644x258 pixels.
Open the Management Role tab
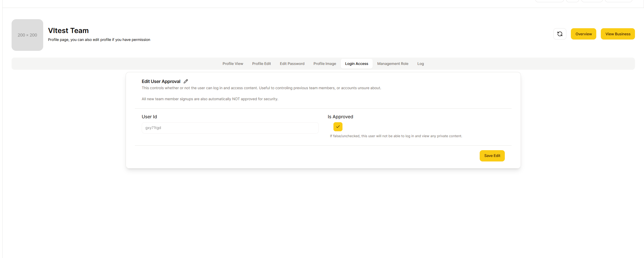point(392,64)
